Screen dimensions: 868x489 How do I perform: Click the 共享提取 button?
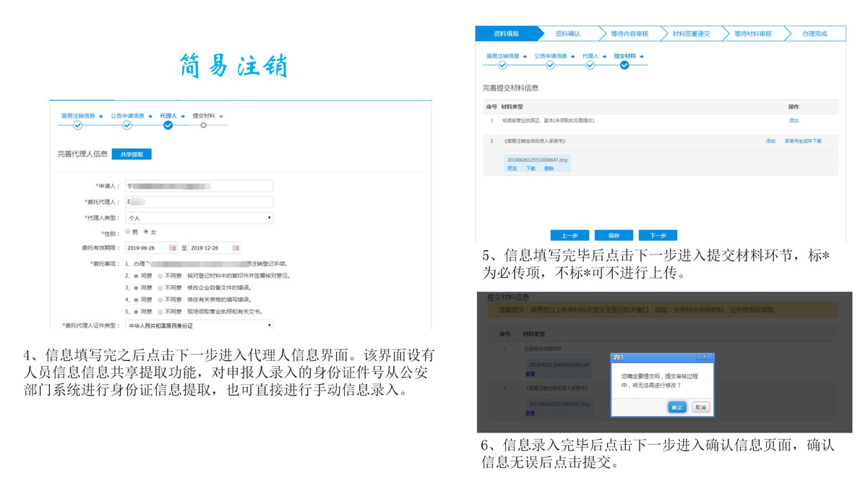point(132,154)
